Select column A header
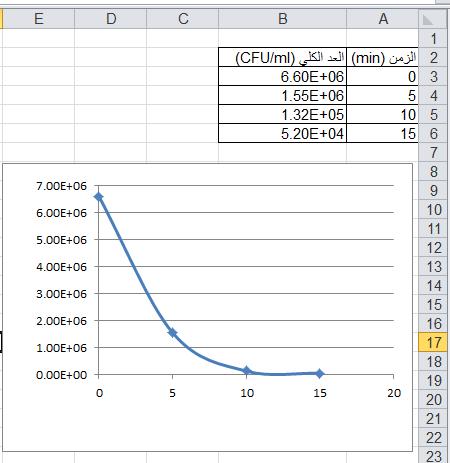 (382, 19)
